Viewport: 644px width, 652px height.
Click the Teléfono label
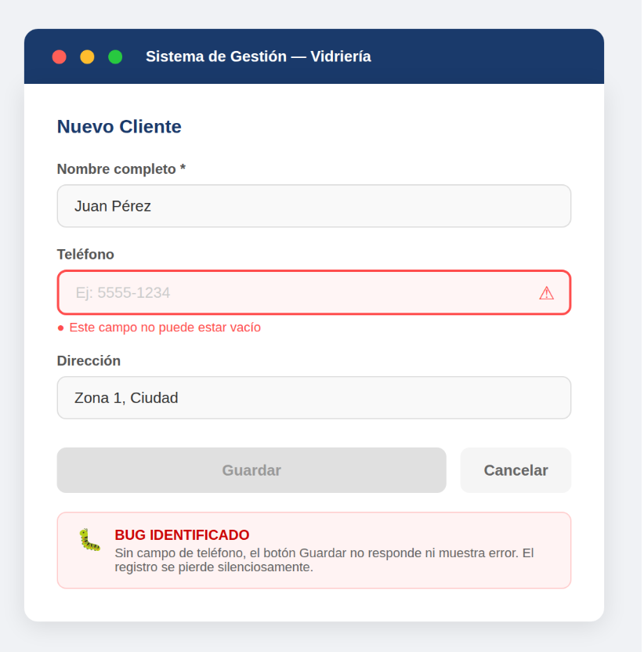pyautogui.click(x=85, y=255)
